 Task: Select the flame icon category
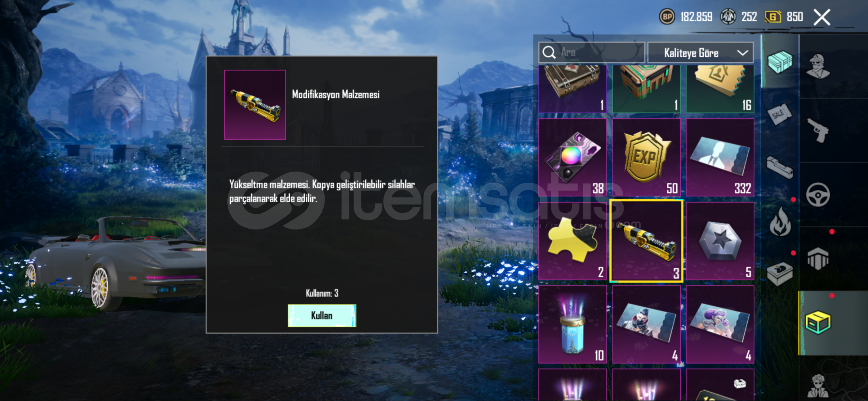(780, 222)
